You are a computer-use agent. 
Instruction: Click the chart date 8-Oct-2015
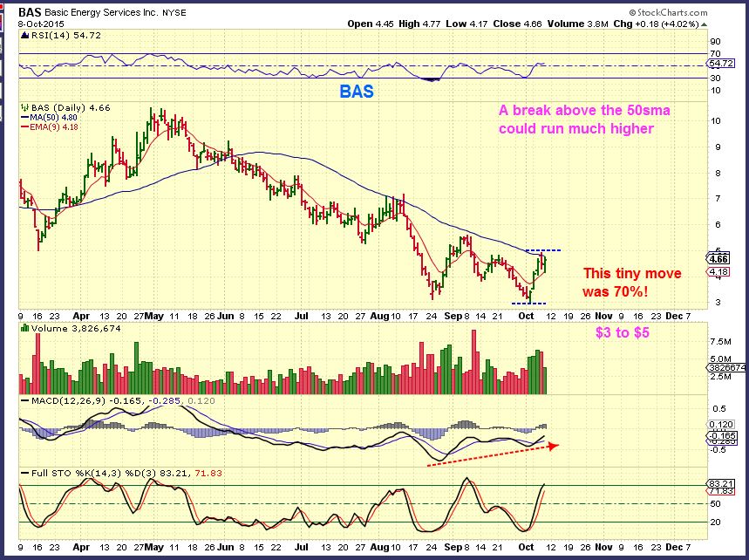tap(41, 24)
